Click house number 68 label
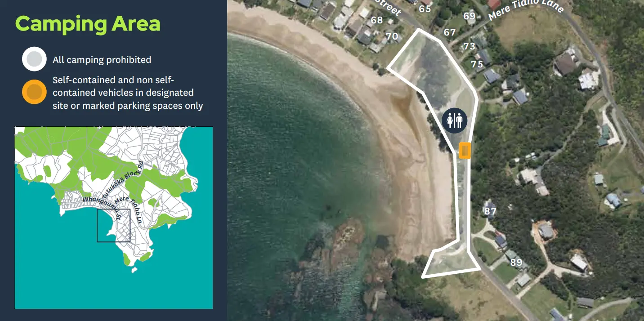 (x=377, y=20)
